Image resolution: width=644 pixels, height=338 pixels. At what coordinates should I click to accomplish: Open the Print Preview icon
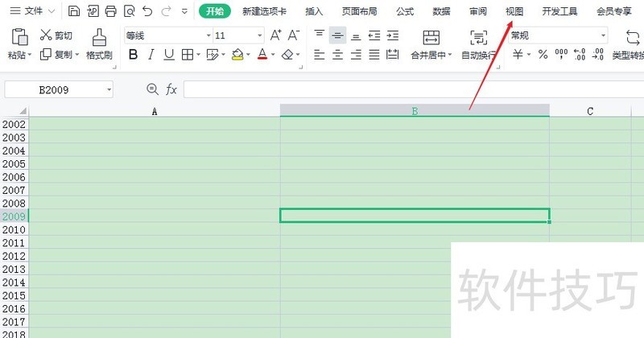click(x=129, y=11)
